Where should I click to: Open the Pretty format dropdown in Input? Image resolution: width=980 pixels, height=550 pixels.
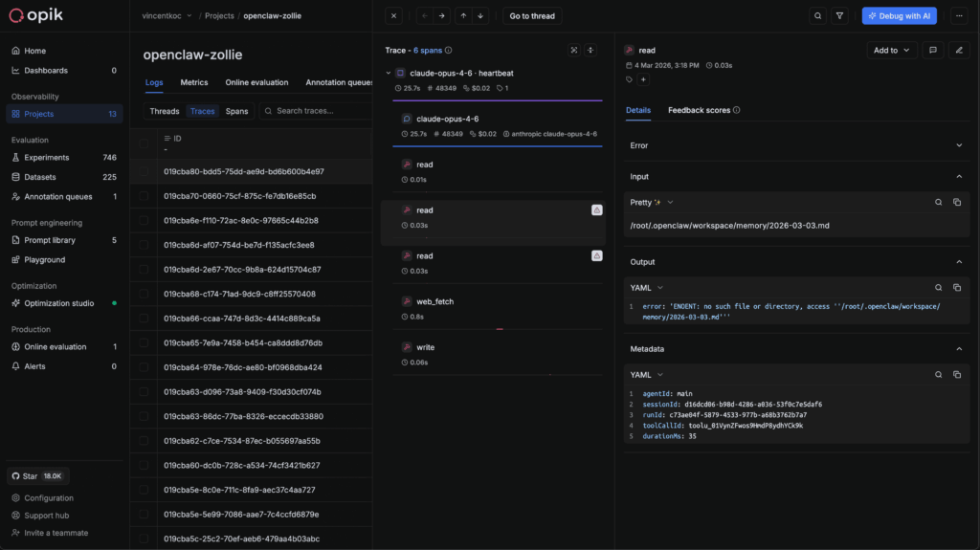coord(652,203)
